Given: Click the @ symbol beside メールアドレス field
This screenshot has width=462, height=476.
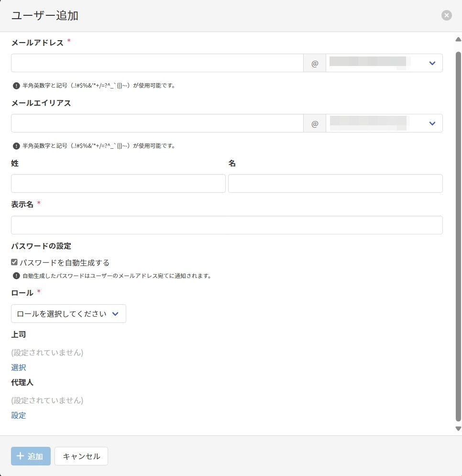Looking at the screenshot, I should click(x=315, y=63).
